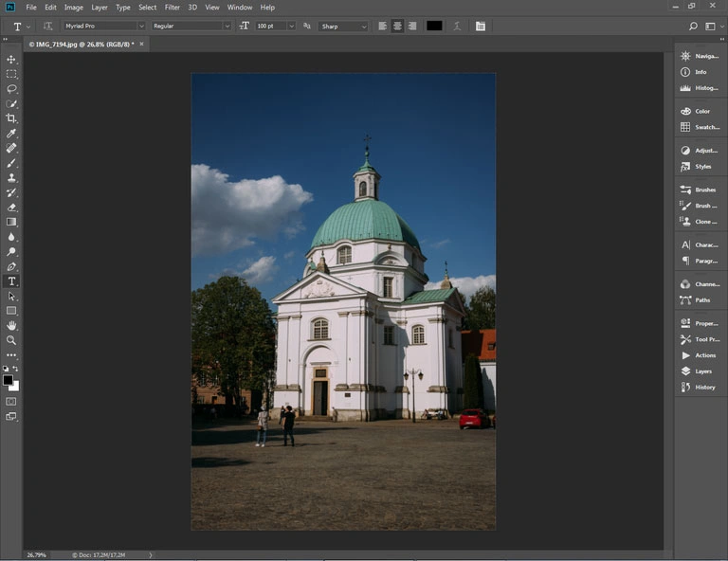Toggle Quick Mask mode
This screenshot has height=561, width=728.
tap(11, 402)
